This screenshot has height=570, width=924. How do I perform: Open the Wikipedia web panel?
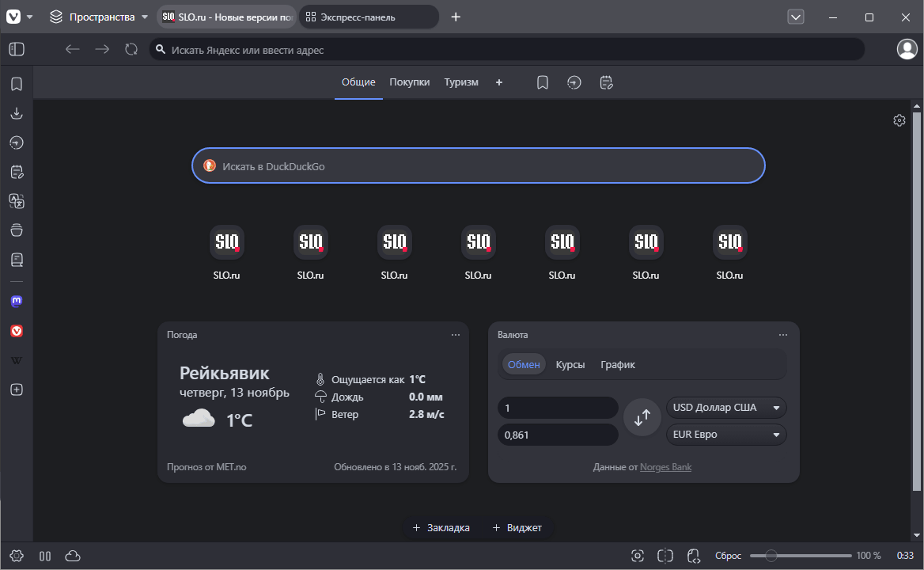[16, 360]
